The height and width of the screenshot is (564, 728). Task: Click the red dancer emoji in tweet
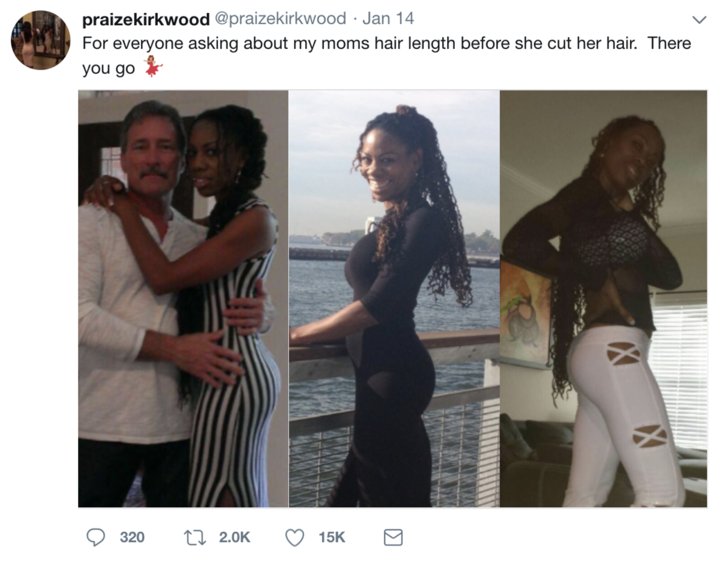(153, 66)
